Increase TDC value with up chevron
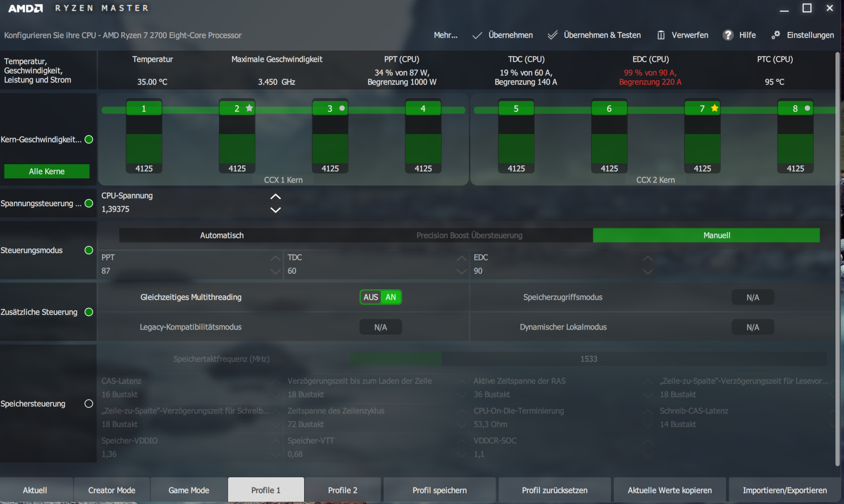 (x=462, y=258)
